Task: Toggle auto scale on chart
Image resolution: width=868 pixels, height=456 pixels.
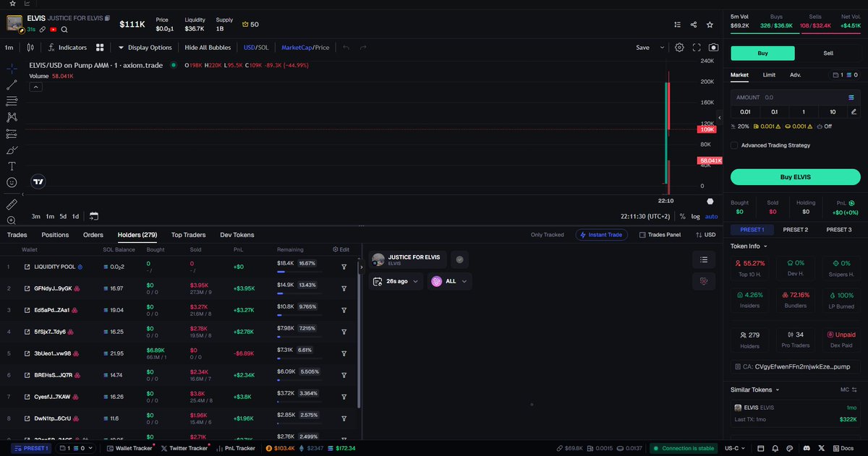Action: [x=712, y=216]
